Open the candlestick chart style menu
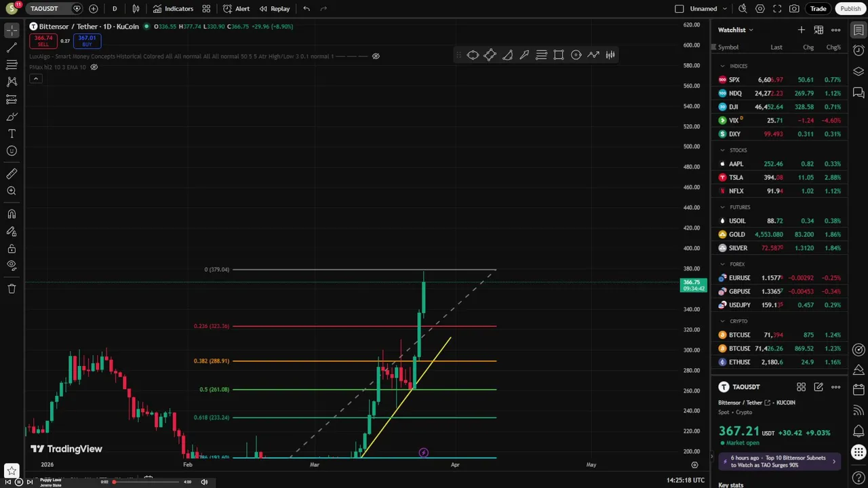This screenshot has height=488, width=868. tap(136, 9)
